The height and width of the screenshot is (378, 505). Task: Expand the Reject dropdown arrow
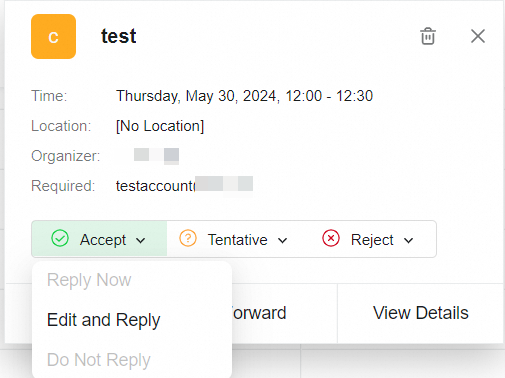[408, 240]
